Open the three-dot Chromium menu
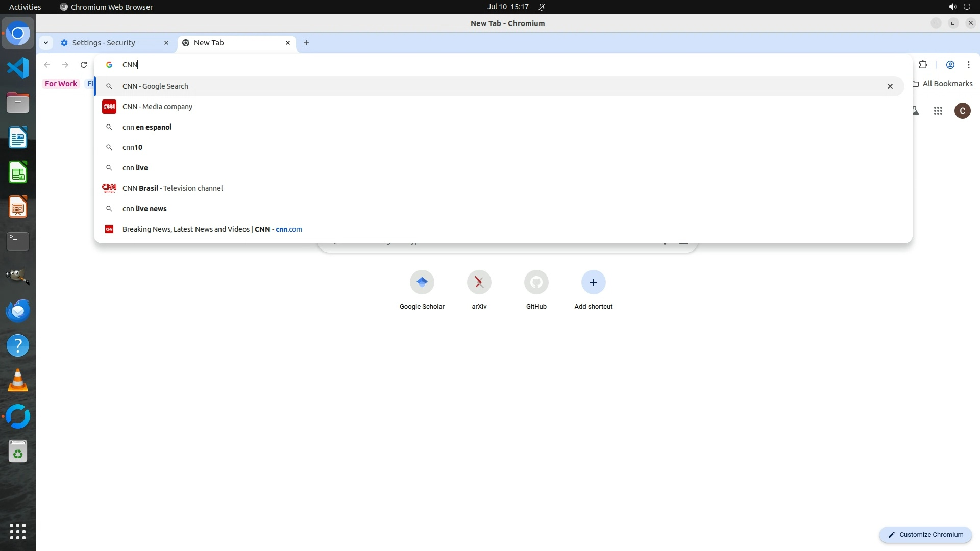The width and height of the screenshot is (980, 551). click(x=968, y=65)
